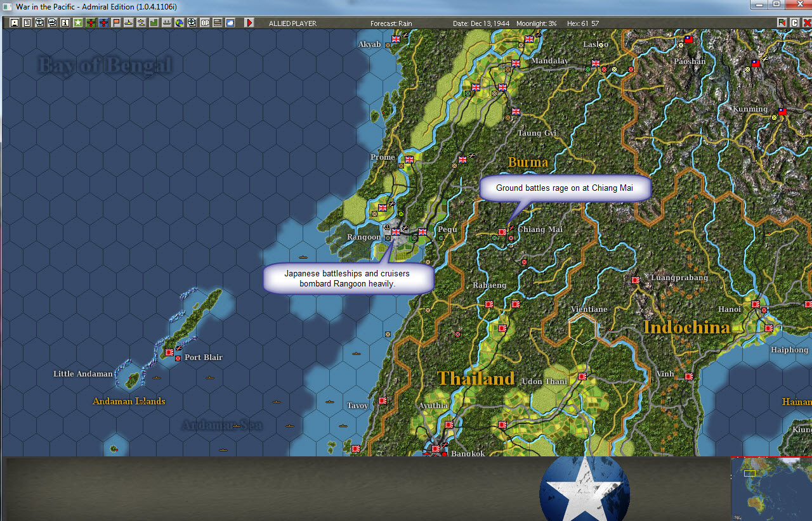Click the Rahaeng city label

tap(489, 285)
